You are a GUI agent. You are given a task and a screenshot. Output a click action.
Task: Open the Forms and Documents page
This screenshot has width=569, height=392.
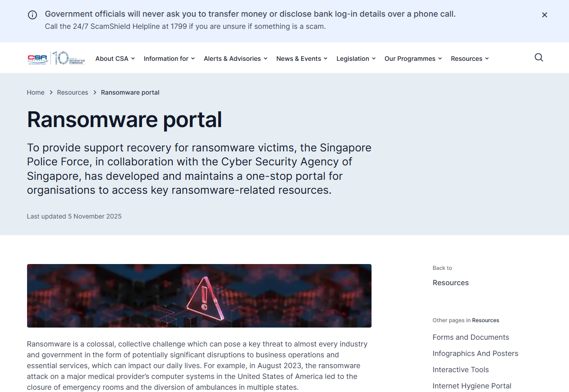click(470, 337)
